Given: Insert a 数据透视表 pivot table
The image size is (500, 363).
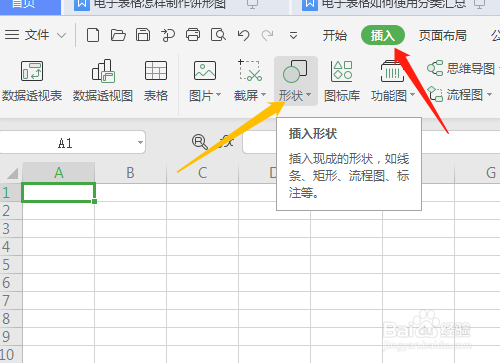Looking at the screenshot, I should [x=32, y=81].
